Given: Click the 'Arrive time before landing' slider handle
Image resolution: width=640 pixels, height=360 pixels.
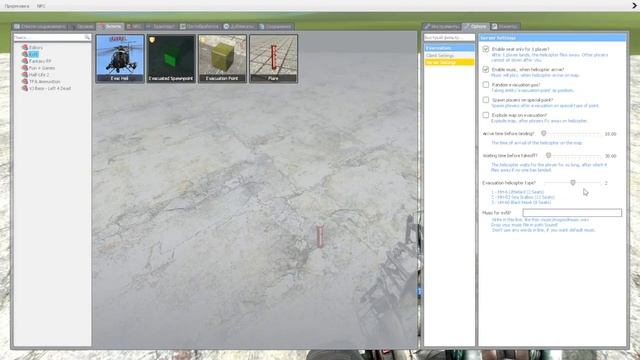Looking at the screenshot, I should point(544,133).
